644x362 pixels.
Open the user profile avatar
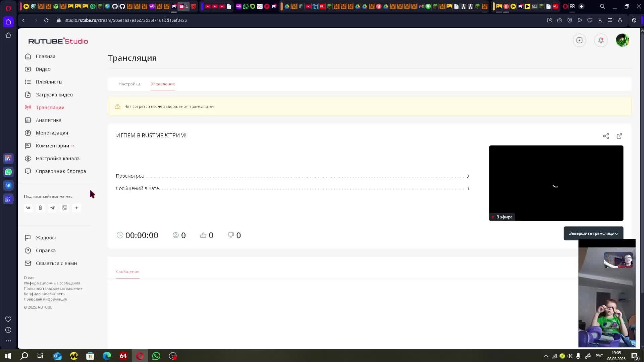click(623, 41)
